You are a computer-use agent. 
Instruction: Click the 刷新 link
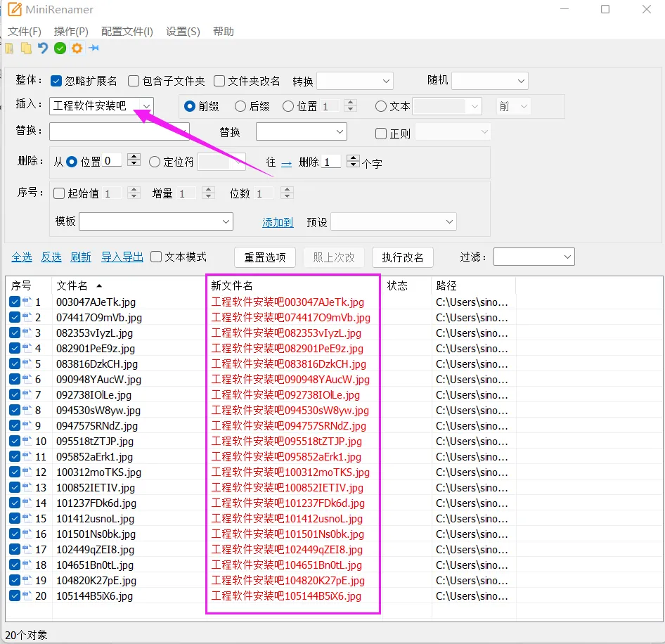point(81,257)
